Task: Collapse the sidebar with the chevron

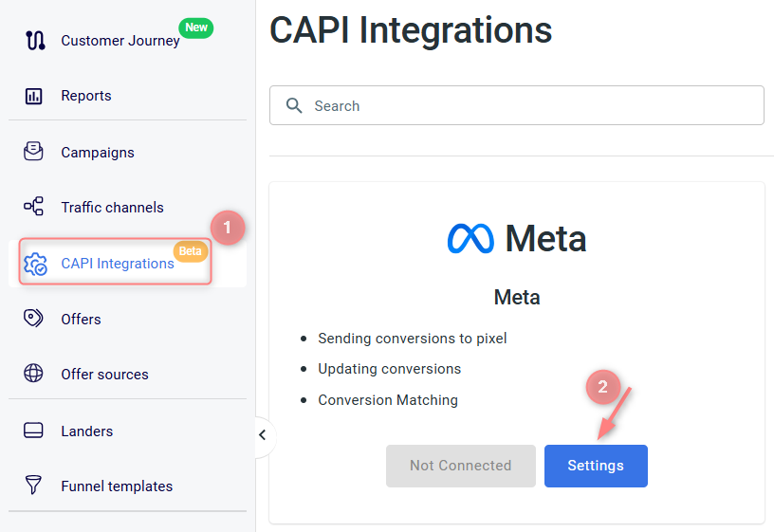Action: click(263, 435)
